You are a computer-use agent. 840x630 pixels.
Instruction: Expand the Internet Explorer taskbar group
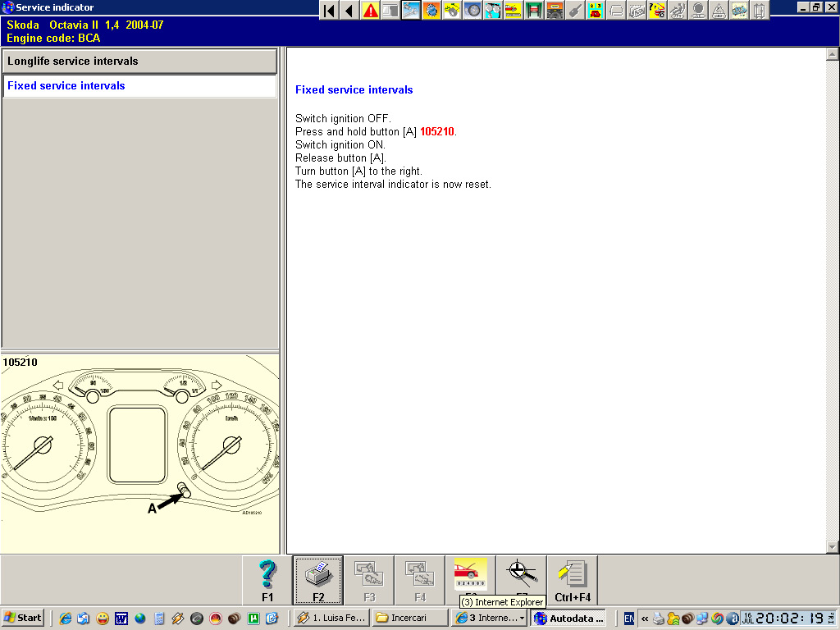(x=489, y=618)
